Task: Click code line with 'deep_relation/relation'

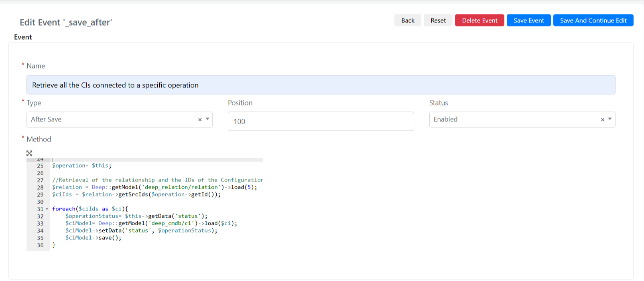Action: 154,187
